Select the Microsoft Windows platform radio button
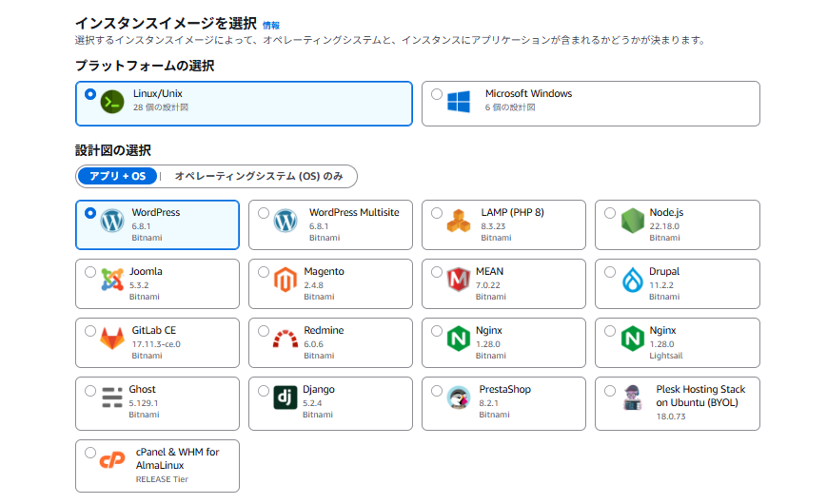The width and height of the screenshot is (827, 504). tap(437, 94)
